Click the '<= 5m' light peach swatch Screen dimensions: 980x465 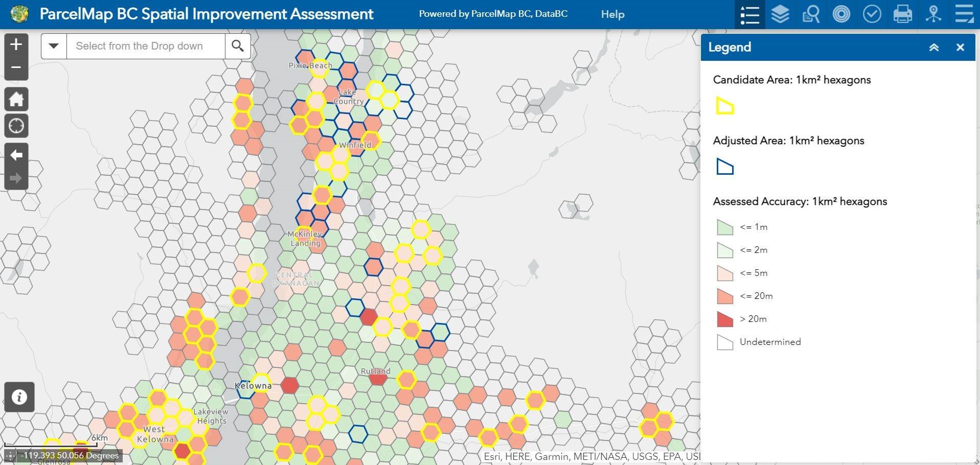pyautogui.click(x=725, y=273)
